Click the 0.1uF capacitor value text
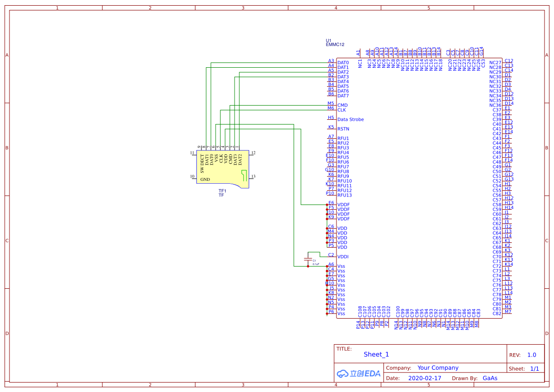 point(316,264)
